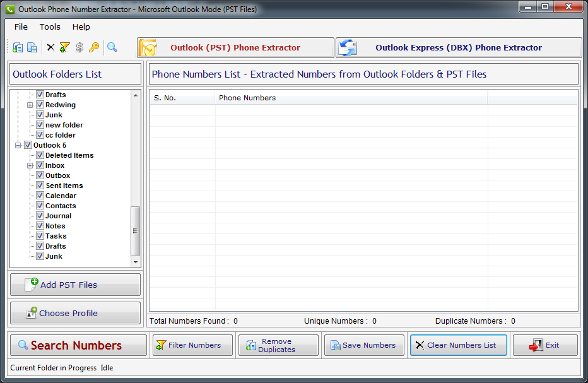This screenshot has height=383, width=588.
Task: Open the Help menu
Action: (x=81, y=27)
